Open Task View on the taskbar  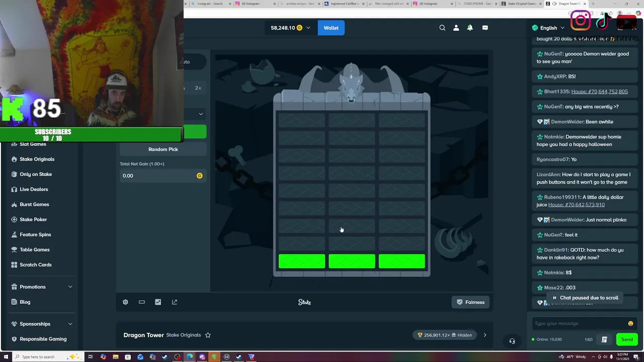pos(91,357)
